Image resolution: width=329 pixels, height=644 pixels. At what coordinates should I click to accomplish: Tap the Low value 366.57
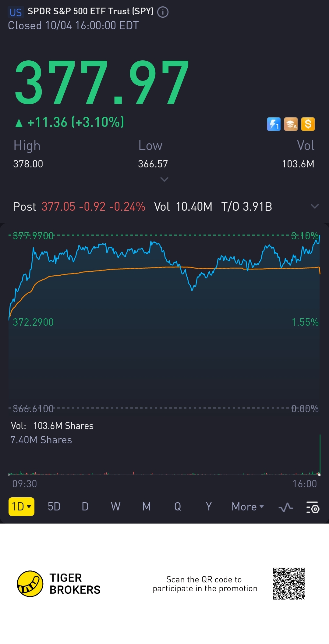click(x=153, y=164)
